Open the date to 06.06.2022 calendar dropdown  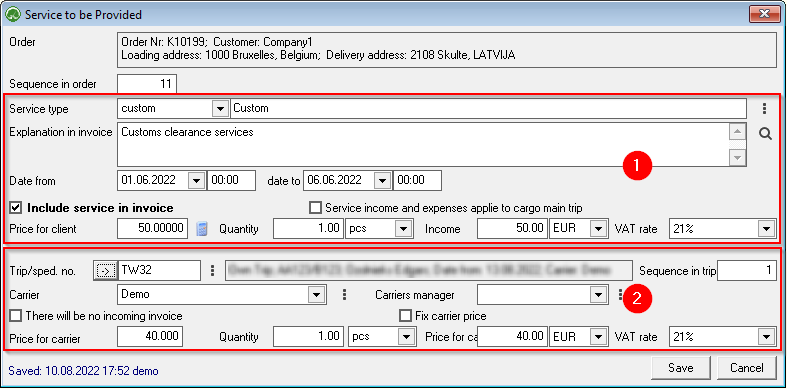[x=383, y=180]
